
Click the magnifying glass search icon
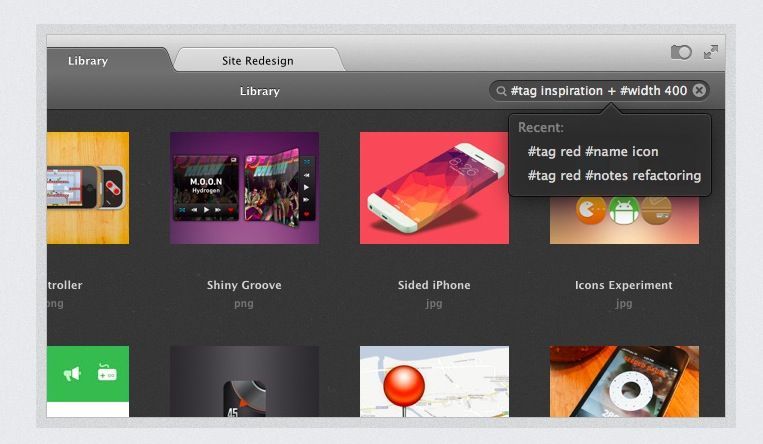(x=501, y=91)
